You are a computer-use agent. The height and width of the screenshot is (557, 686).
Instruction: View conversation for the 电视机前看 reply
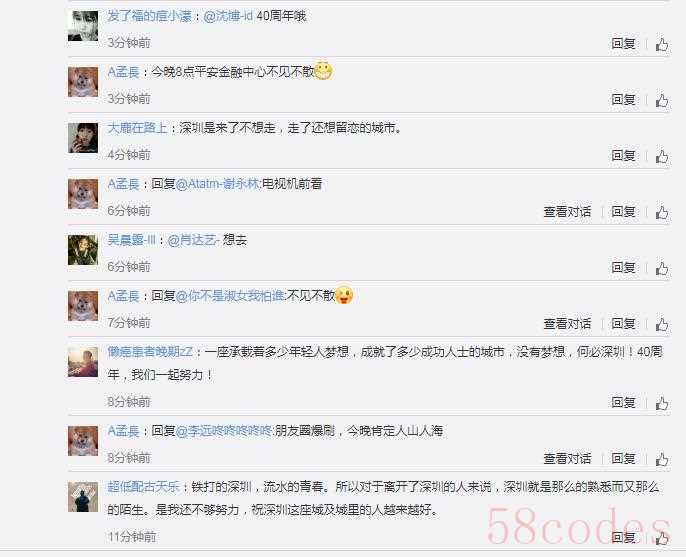coord(567,212)
